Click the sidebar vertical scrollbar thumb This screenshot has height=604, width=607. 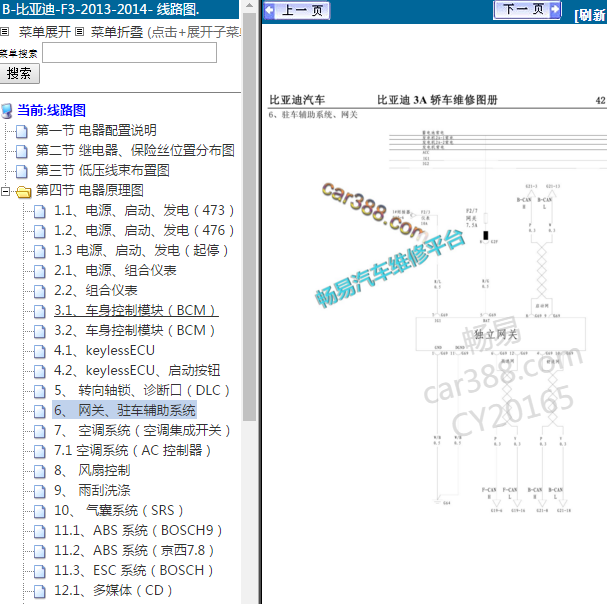click(250, 217)
